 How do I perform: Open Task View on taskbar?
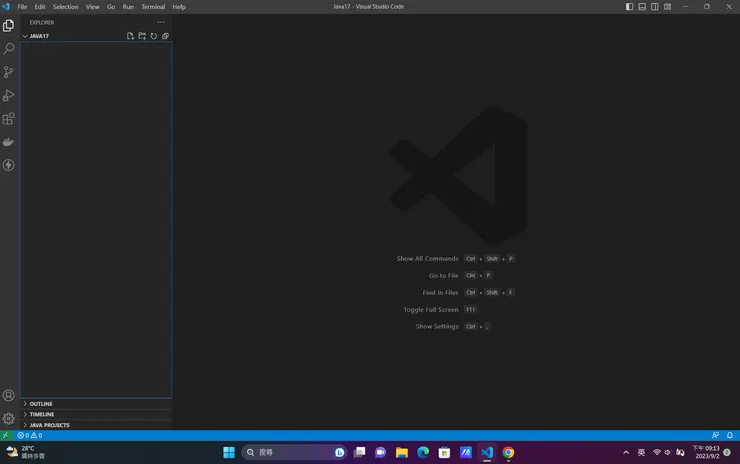click(x=360, y=452)
